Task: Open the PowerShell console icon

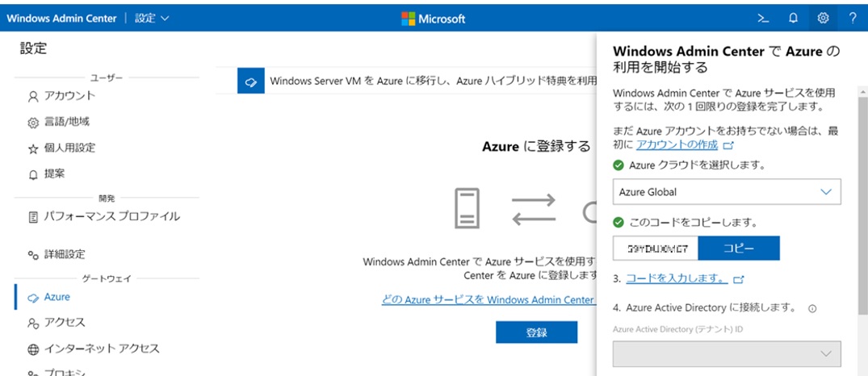Action: point(762,18)
